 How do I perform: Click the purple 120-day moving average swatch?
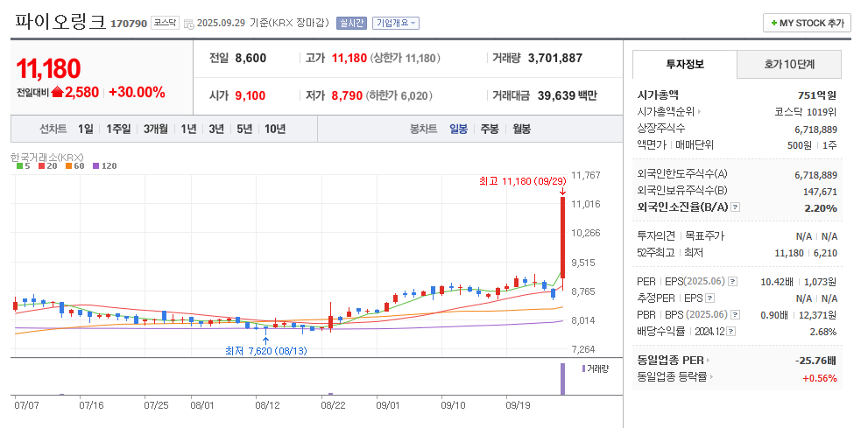pyautogui.click(x=95, y=166)
